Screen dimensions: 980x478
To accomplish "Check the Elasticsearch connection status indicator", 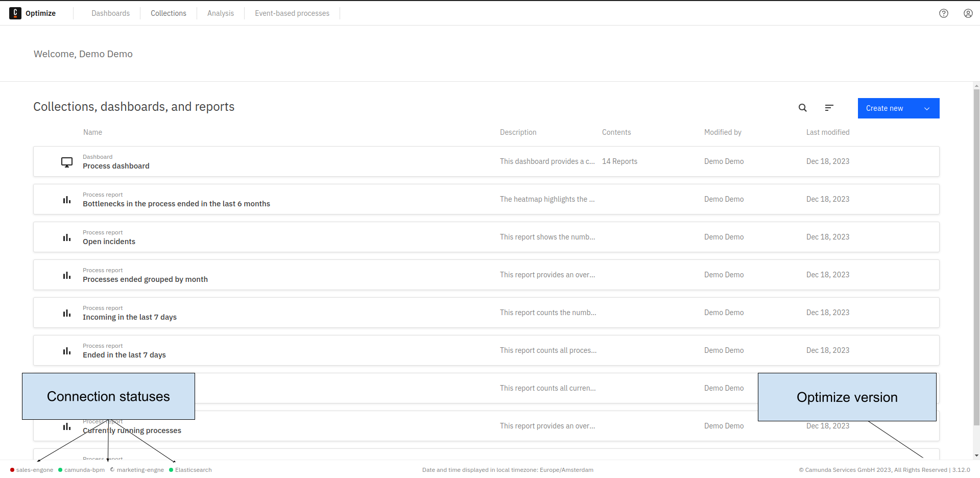I will (172, 469).
